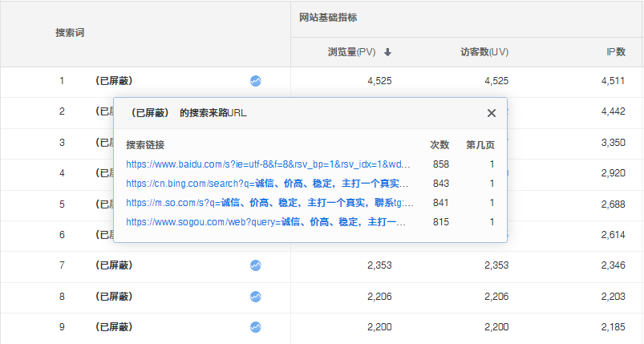Select the row 7 (已屏蔽) search term
Viewport: 644px width, 344px height.
click(x=113, y=265)
